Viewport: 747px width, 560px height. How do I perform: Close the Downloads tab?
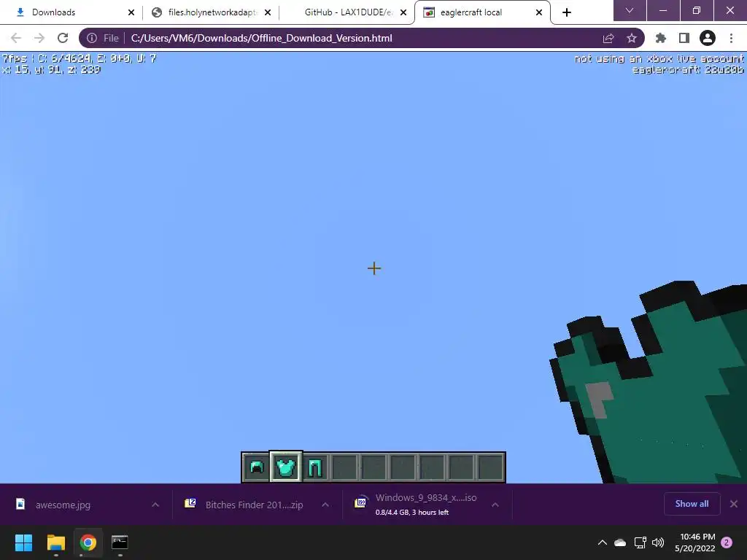coord(131,12)
